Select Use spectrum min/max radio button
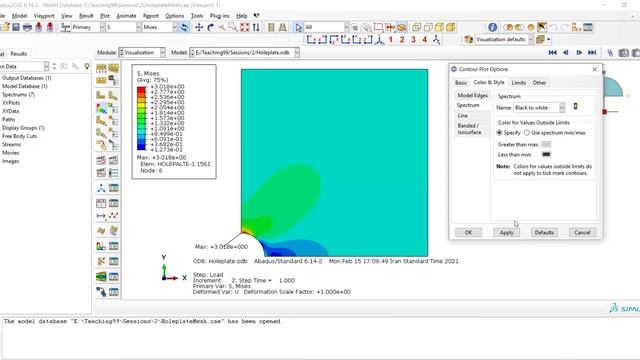 click(527, 133)
